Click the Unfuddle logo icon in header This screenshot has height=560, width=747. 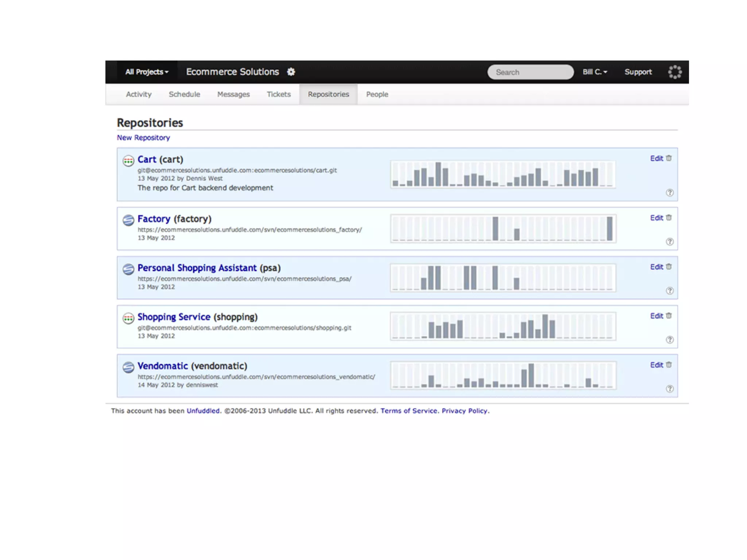[x=674, y=72]
